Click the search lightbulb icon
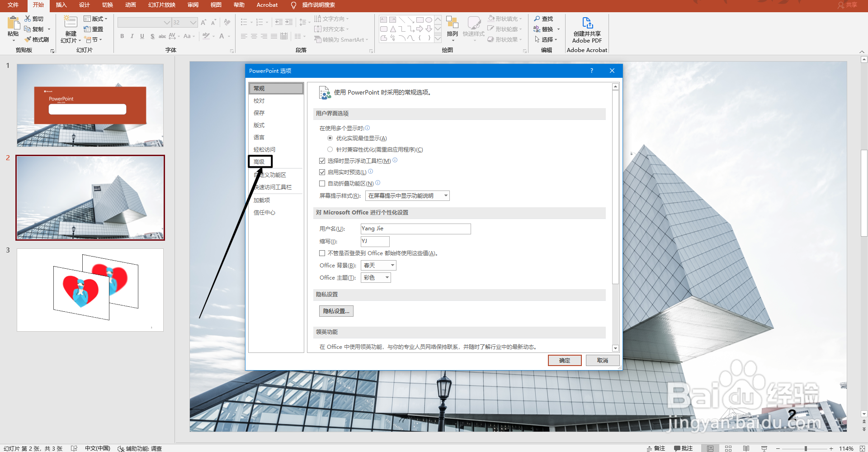This screenshot has width=868, height=452. [x=293, y=5]
